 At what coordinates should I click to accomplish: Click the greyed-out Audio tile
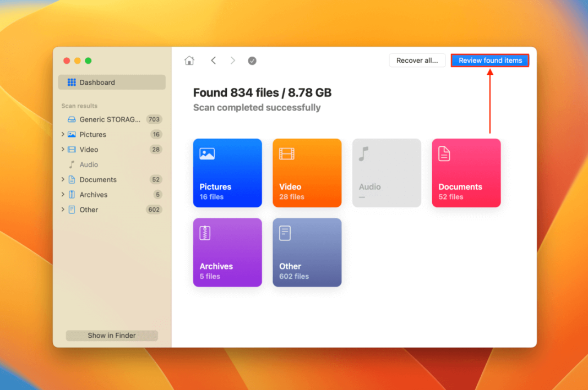coord(386,173)
